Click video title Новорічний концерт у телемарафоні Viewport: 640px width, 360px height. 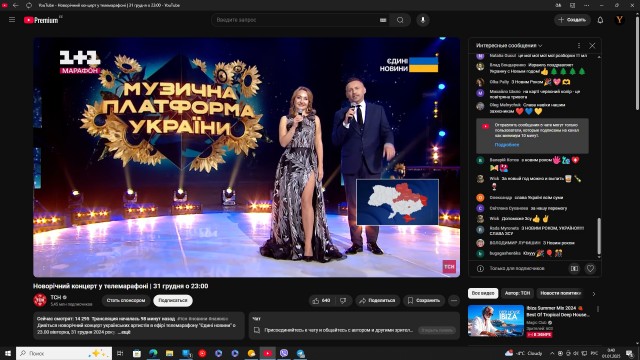[x=120, y=286]
